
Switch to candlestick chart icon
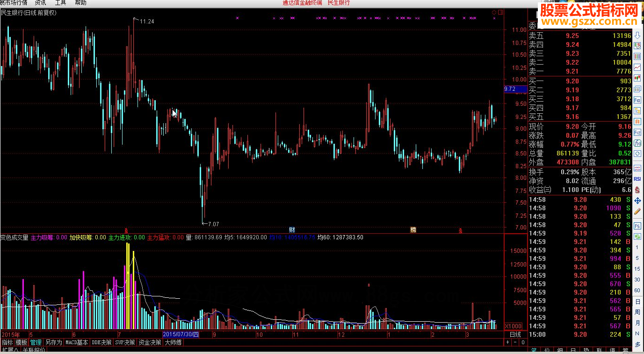click(x=637, y=78)
